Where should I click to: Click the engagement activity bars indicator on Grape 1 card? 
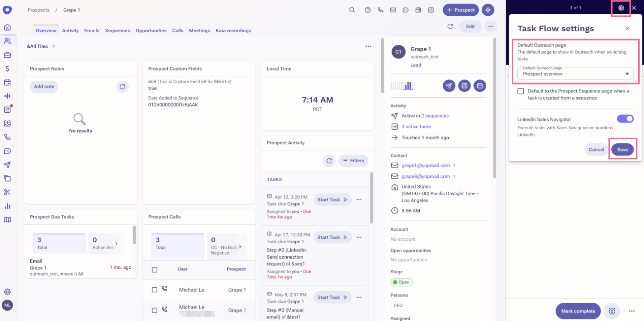(x=403, y=86)
